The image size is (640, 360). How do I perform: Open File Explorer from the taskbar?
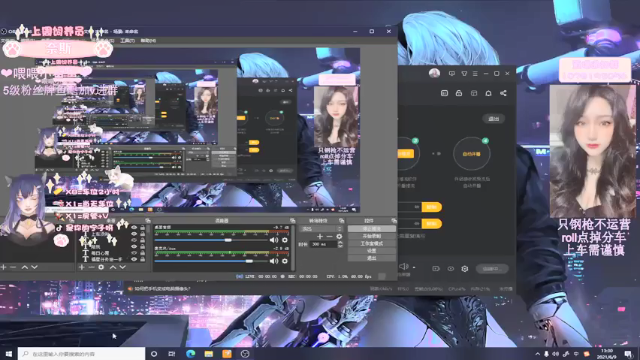point(209,354)
